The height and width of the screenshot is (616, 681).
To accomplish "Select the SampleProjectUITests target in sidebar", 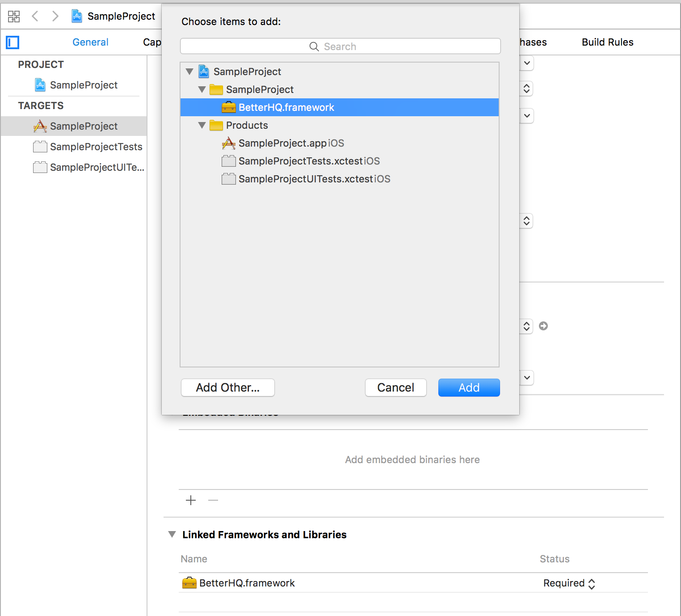I will [74, 167].
